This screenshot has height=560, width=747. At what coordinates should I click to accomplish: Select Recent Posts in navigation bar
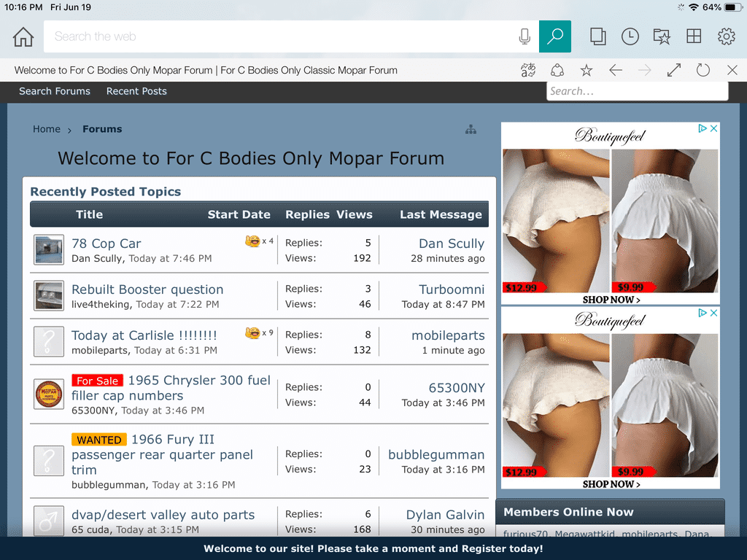pyautogui.click(x=136, y=91)
